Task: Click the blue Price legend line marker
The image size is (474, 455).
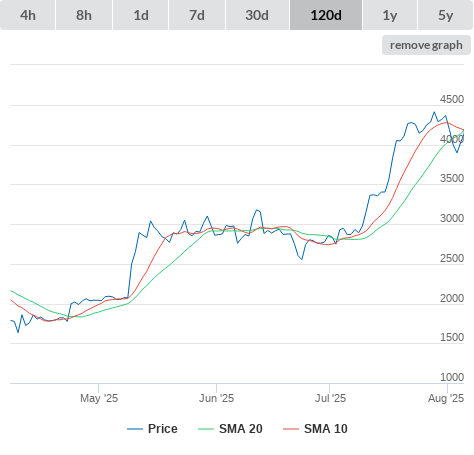Action: tap(135, 429)
